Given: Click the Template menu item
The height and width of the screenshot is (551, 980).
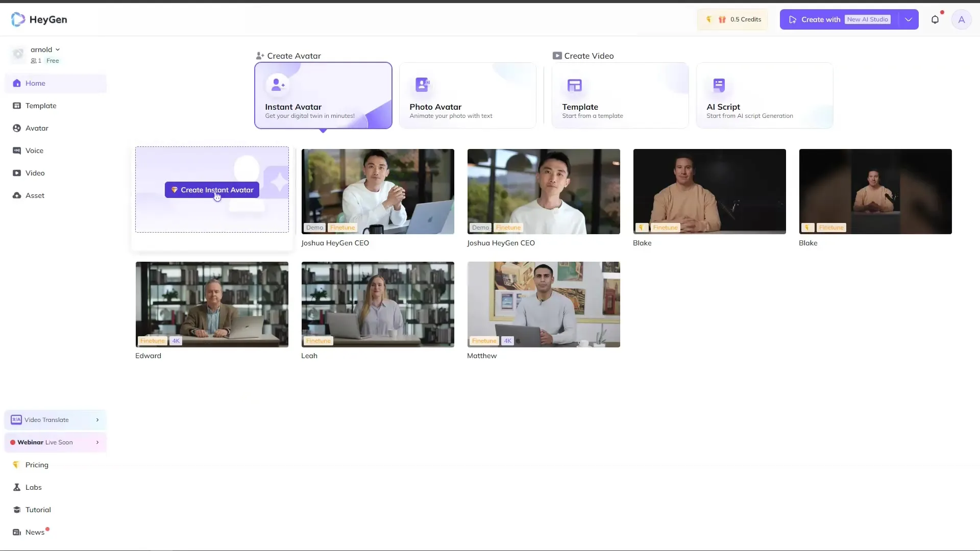Looking at the screenshot, I should (40, 105).
